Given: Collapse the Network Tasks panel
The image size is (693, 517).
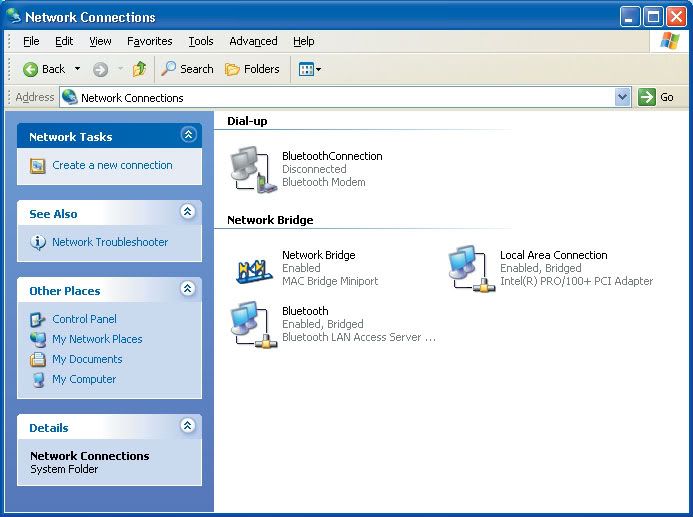Looking at the screenshot, I should tap(188, 135).
